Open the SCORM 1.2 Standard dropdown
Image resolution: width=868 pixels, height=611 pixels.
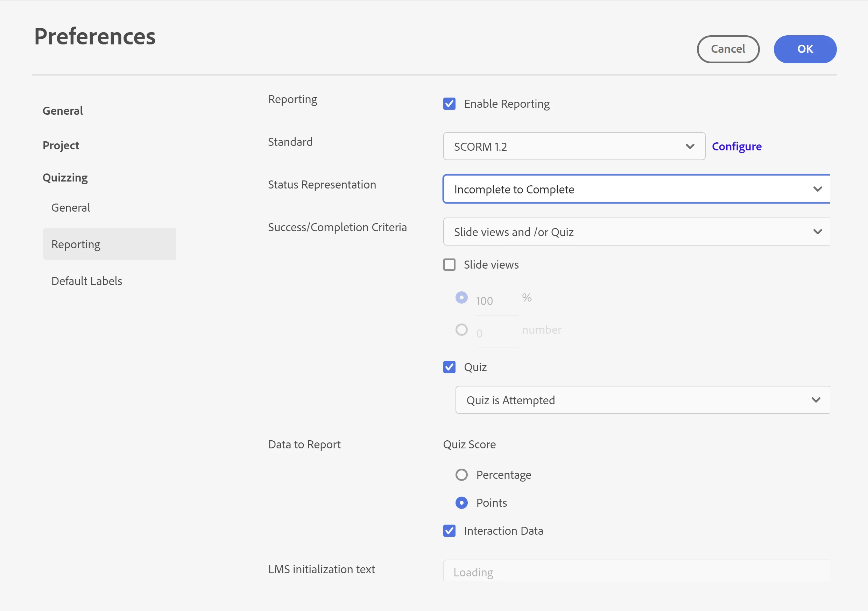pyautogui.click(x=573, y=147)
